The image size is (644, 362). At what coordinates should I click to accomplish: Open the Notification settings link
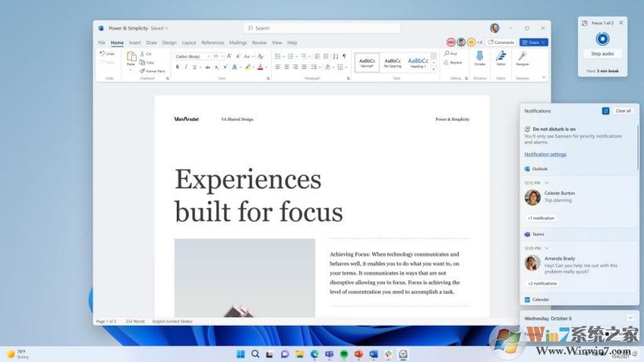[x=545, y=154]
